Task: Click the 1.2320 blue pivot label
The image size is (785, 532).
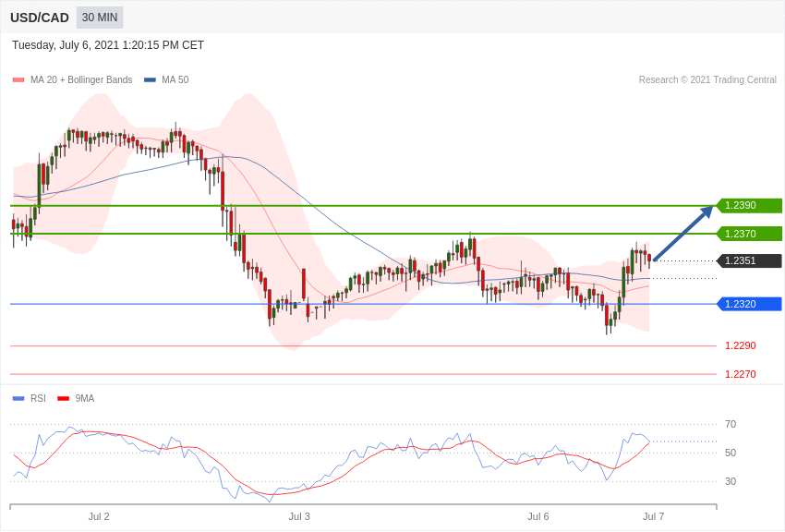Action: [750, 304]
